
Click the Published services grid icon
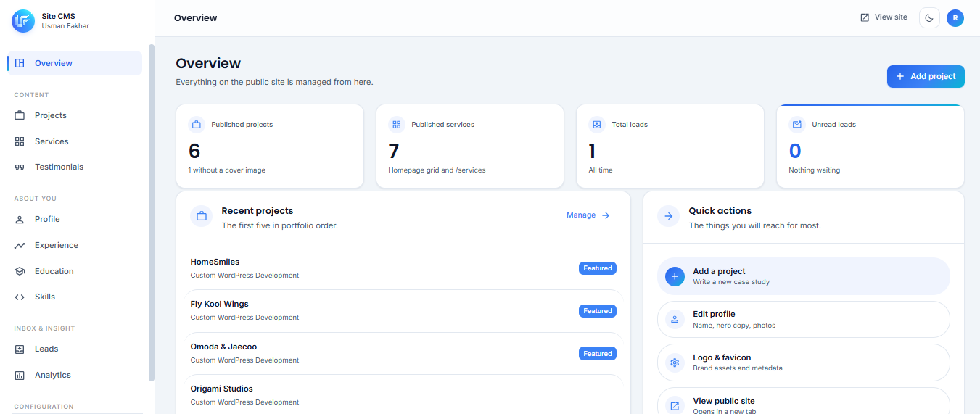click(396, 125)
